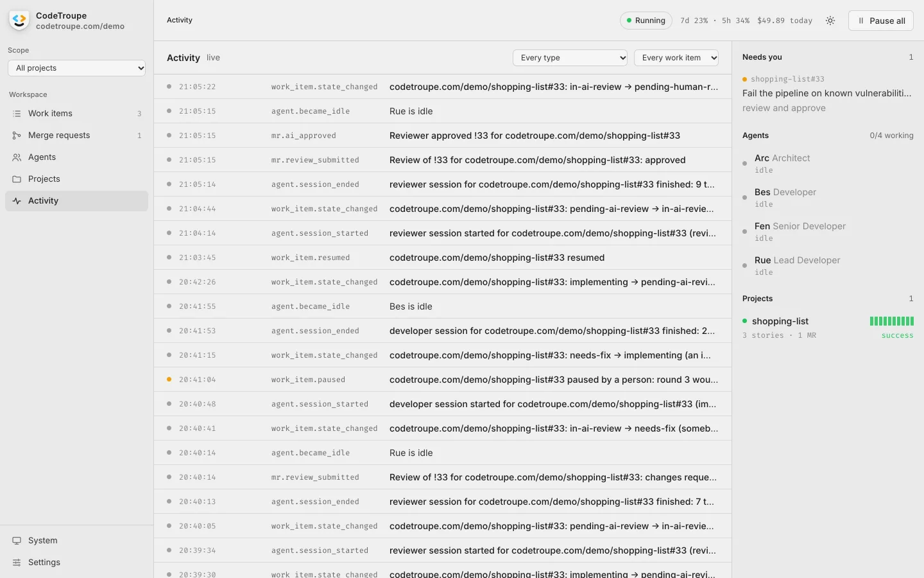Select the Review of !33 approved row

pos(443,160)
